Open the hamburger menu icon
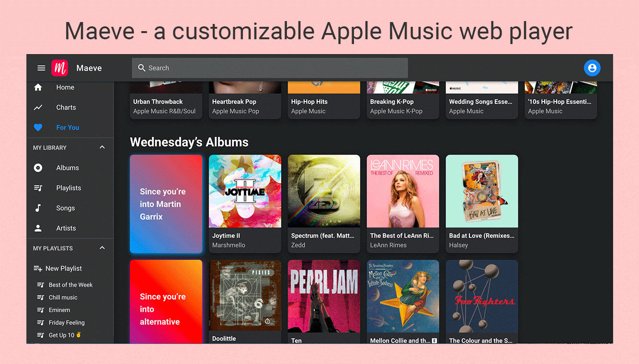The width and height of the screenshot is (639, 364). point(41,68)
